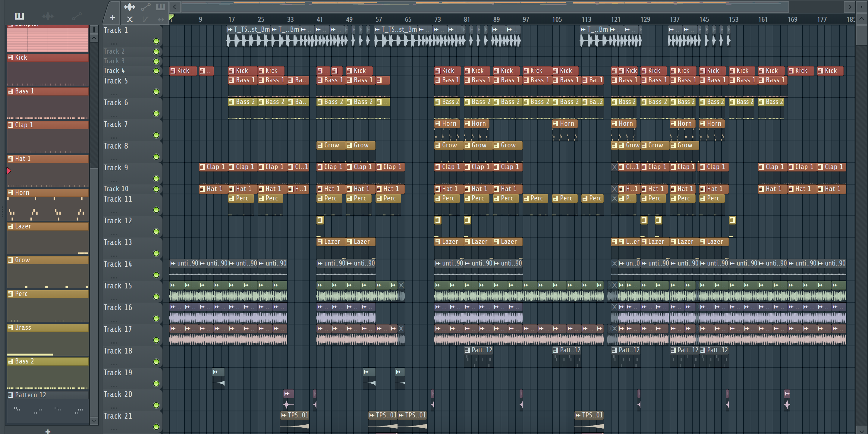Add a new track with the plus button
Image resolution: width=868 pixels, height=434 pixels.
112,18
